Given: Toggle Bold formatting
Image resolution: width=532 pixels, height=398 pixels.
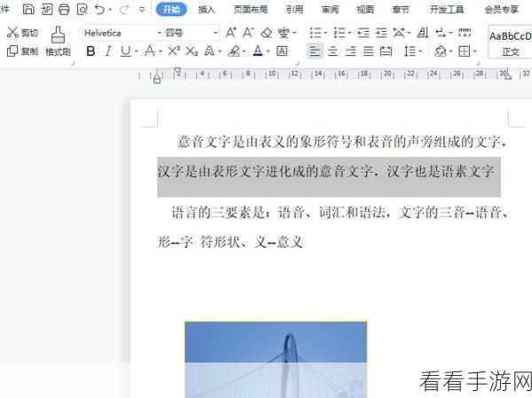Looking at the screenshot, I should 90,51.
